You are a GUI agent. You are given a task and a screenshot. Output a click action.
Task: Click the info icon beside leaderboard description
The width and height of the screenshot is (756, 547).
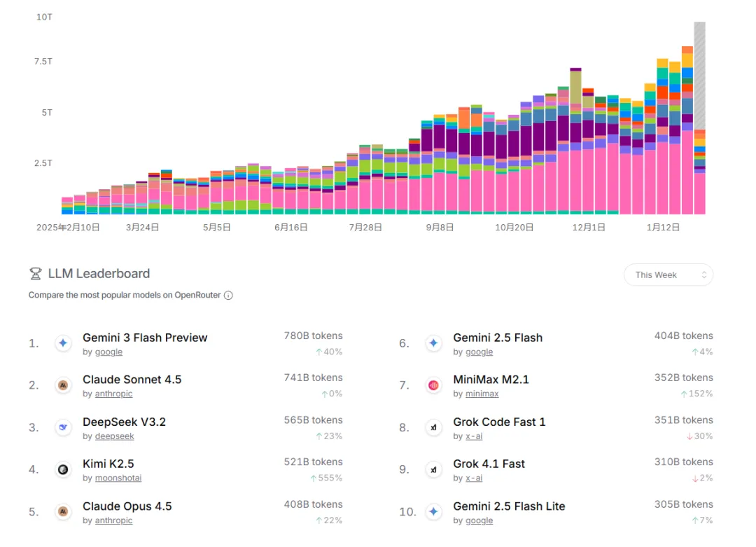(228, 296)
